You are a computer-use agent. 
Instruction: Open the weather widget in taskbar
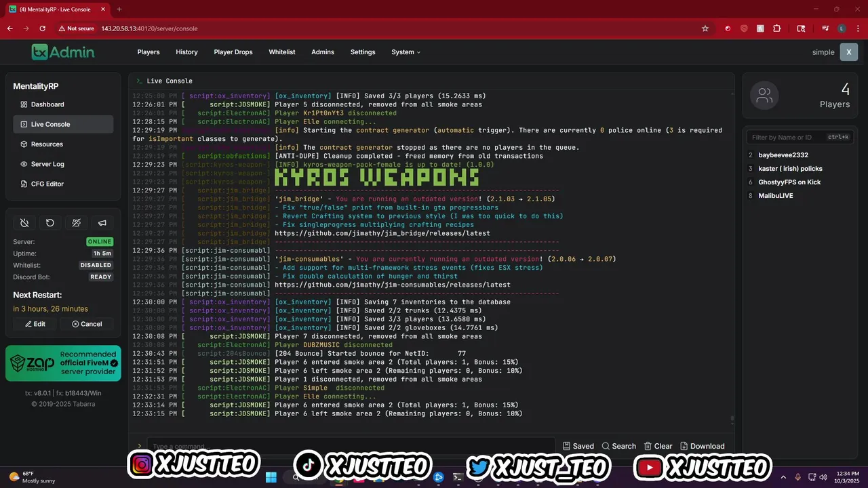(x=33, y=477)
